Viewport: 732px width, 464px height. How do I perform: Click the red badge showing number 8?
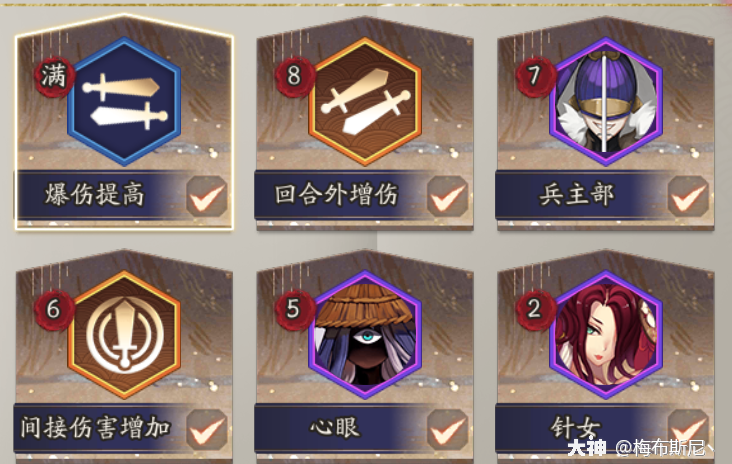click(295, 77)
